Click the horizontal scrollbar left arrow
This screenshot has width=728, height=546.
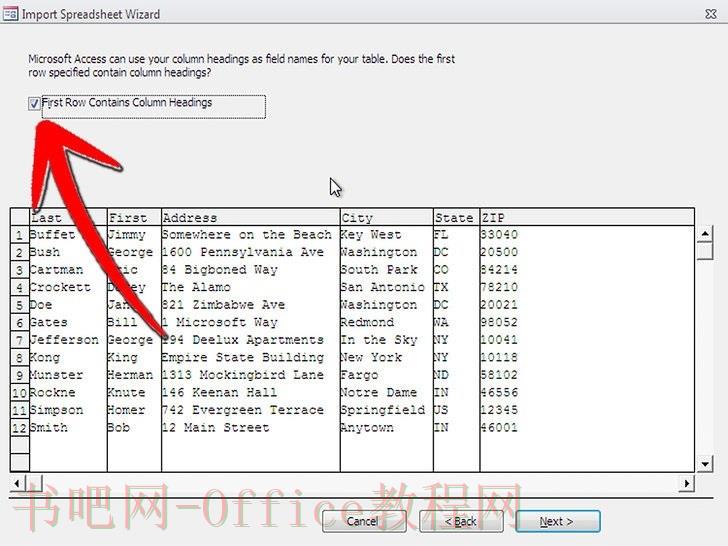(17, 483)
